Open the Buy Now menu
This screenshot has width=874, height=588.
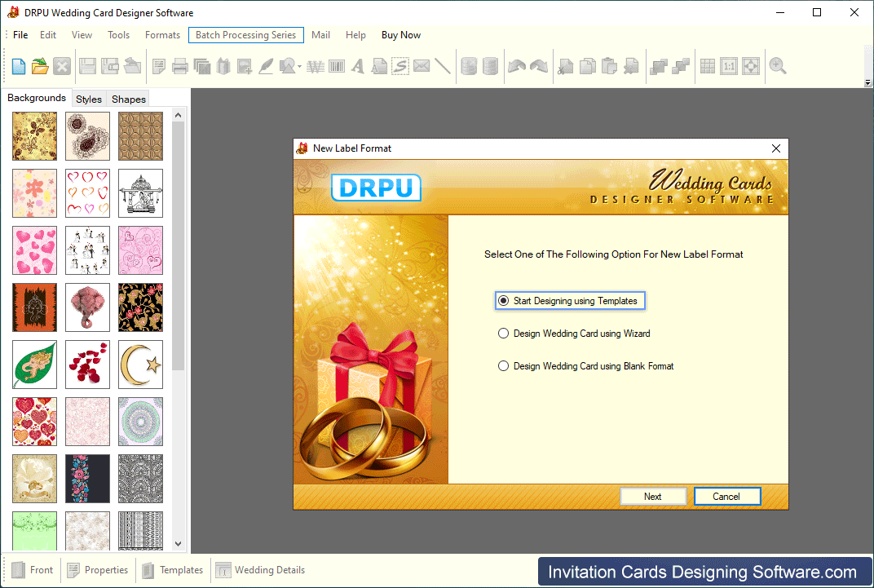[x=401, y=35]
